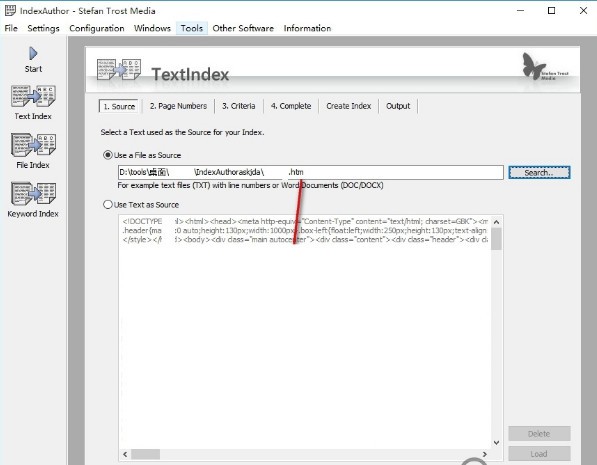Screen dimensions: 597x465
Task: Select Use Text as Source option
Action: click(108, 205)
